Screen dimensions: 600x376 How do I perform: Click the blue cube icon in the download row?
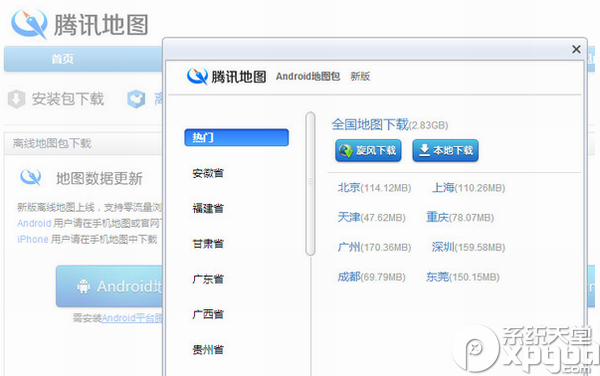pos(136,99)
